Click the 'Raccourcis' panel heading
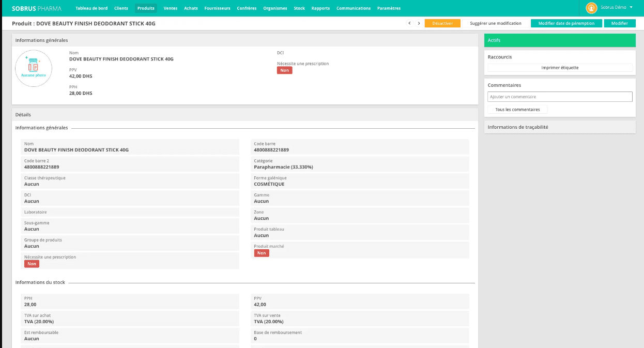This screenshot has height=348, width=644. point(500,57)
